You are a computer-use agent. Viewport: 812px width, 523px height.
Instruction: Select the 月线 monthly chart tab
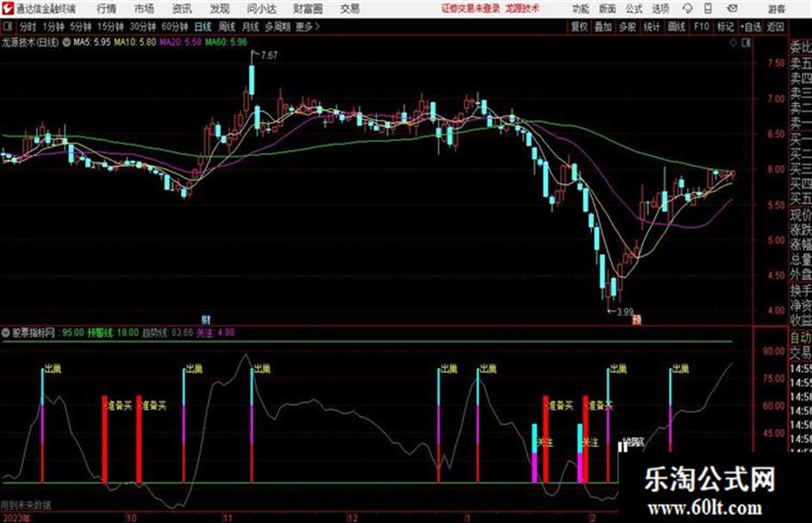(250, 27)
